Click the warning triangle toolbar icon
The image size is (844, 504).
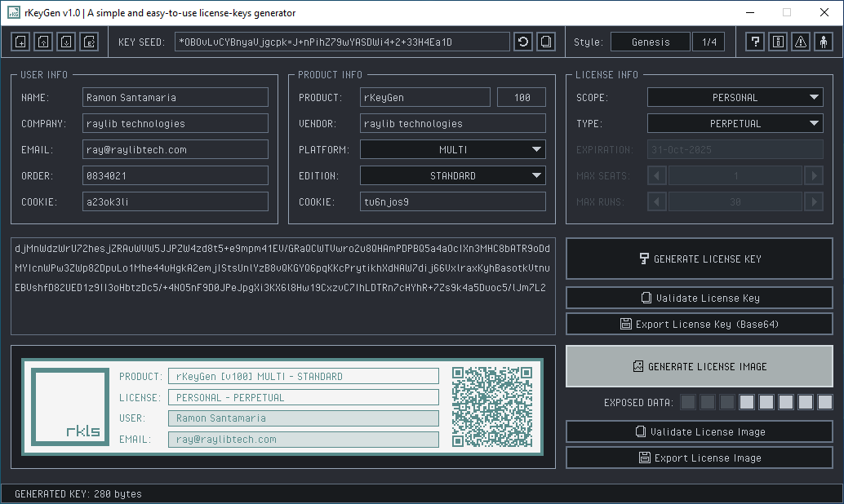[801, 42]
